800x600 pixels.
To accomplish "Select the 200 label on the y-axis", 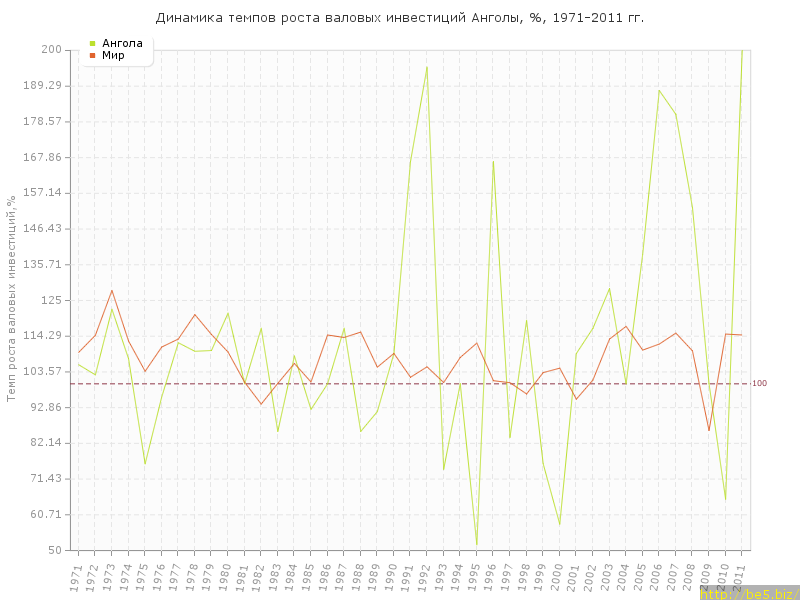I will coord(51,50).
